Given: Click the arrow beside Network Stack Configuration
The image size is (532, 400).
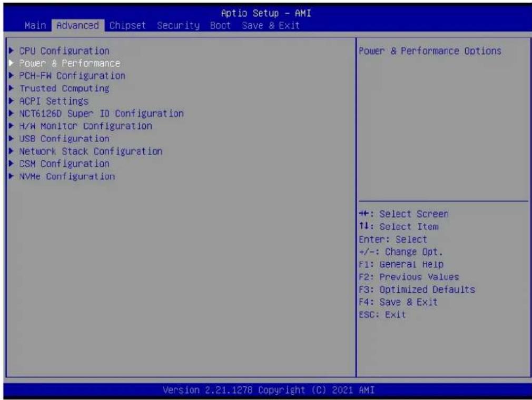Looking at the screenshot, I should point(11,151).
